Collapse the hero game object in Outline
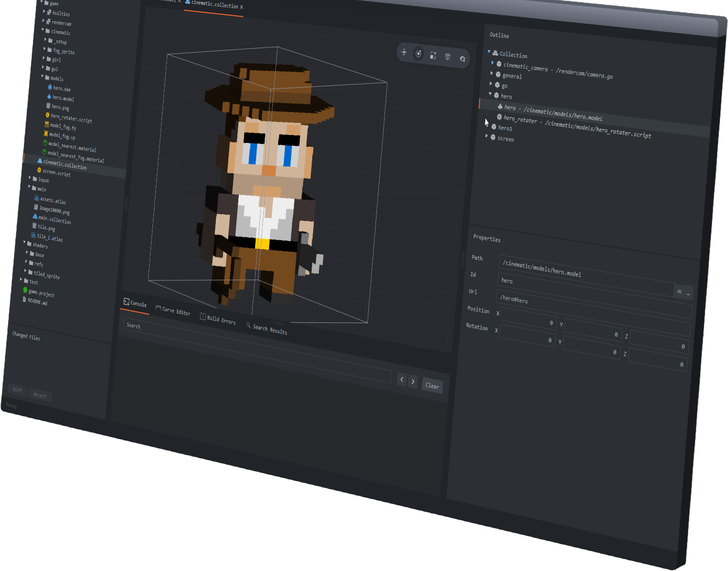728x571 pixels. point(490,94)
